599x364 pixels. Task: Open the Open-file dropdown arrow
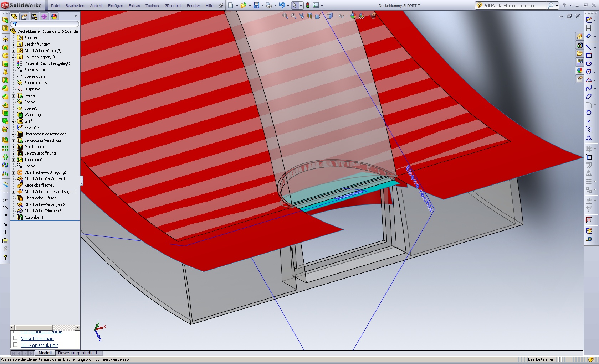click(x=249, y=6)
